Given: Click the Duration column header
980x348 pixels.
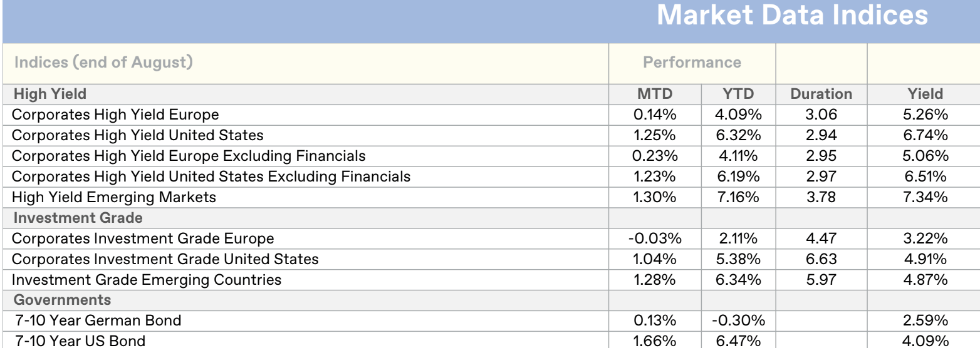Looking at the screenshot, I should 821,94.
